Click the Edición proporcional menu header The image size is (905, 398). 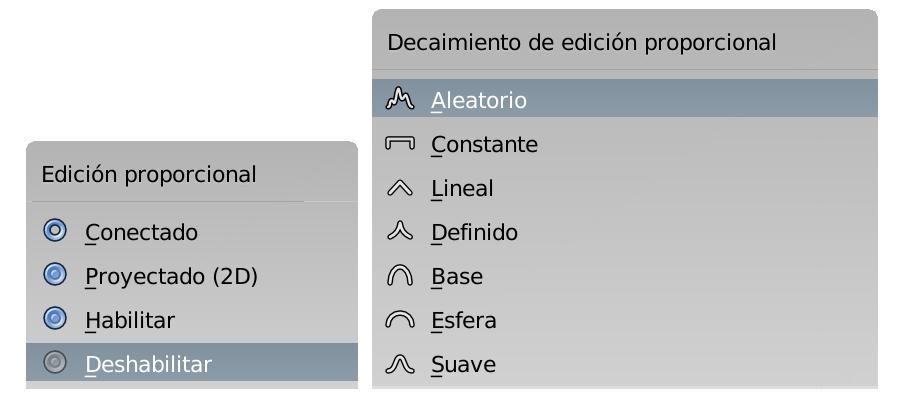(x=149, y=174)
